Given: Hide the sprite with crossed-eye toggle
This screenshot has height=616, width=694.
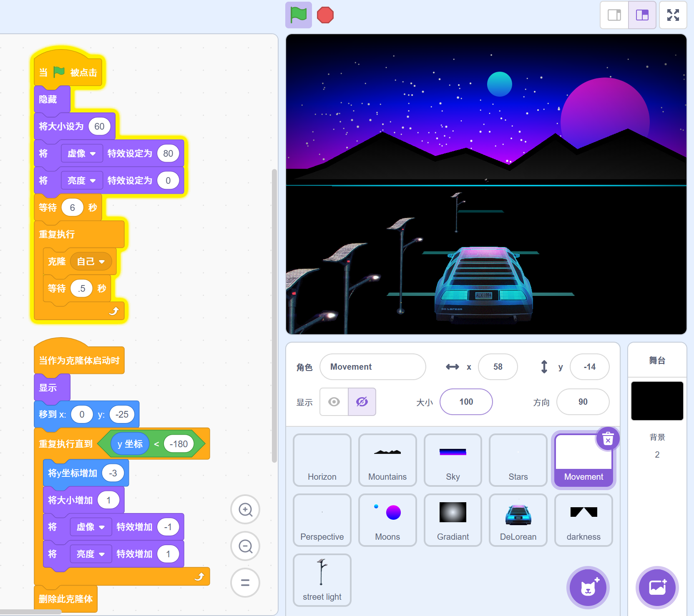Looking at the screenshot, I should [x=362, y=402].
